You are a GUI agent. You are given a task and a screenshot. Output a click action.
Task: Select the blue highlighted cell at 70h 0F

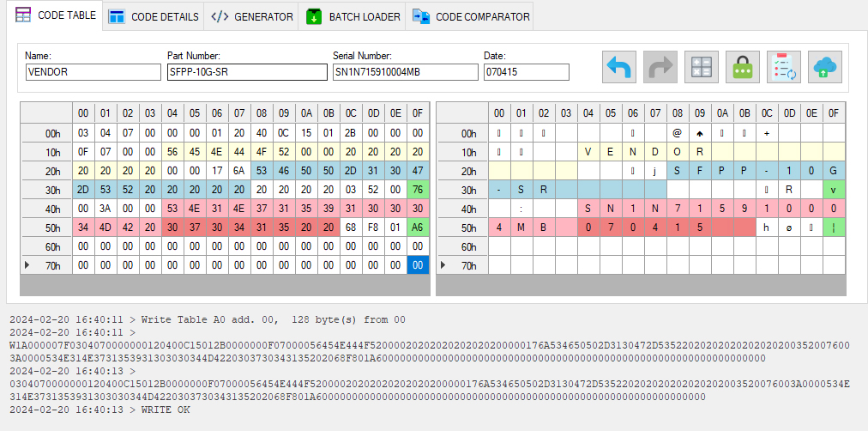pyautogui.click(x=418, y=264)
